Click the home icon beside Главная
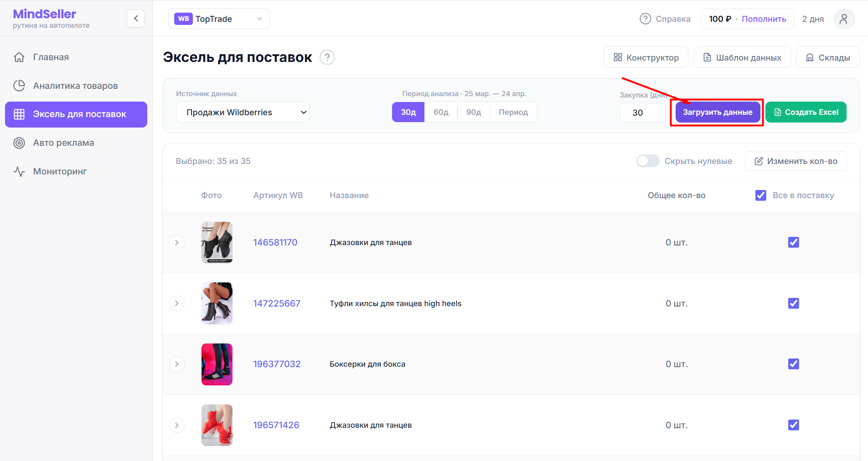Image resolution: width=868 pixels, height=461 pixels. point(19,57)
